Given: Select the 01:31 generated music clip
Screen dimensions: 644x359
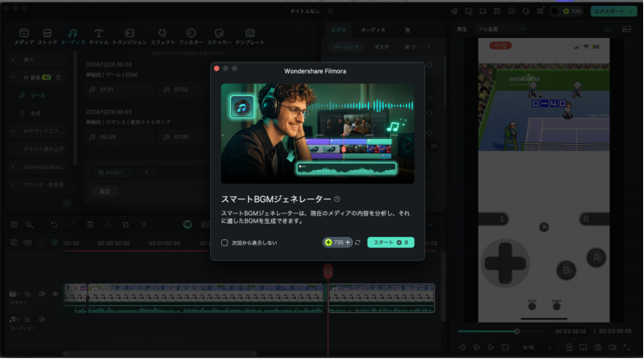Looking at the screenshot, I should (x=120, y=89).
